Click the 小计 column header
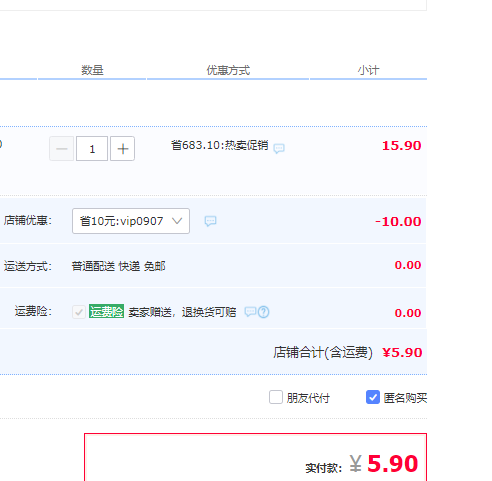This screenshot has height=481, width=492. [368, 70]
